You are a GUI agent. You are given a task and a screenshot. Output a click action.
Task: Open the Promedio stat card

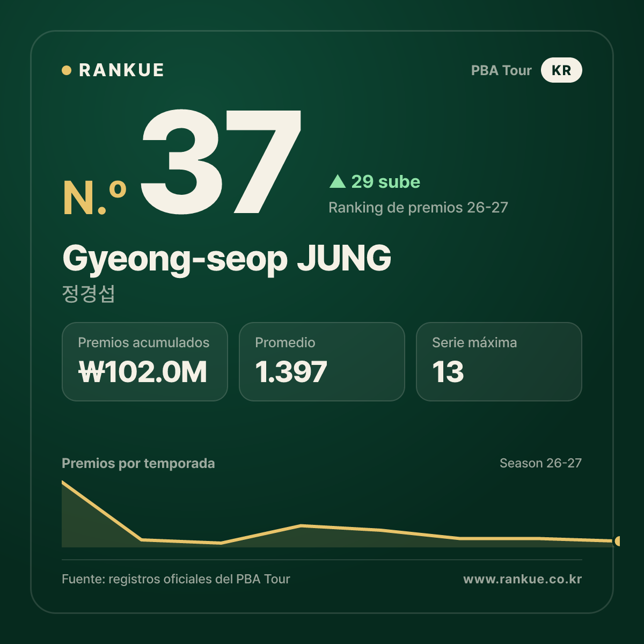(322, 362)
